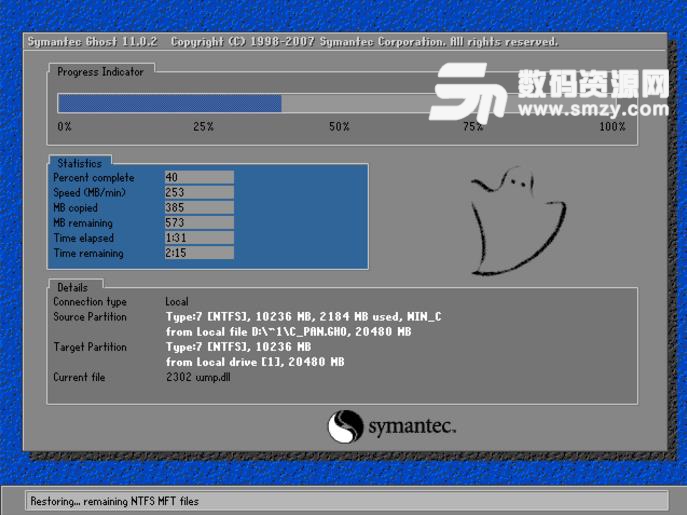Click the Symantec copyright notice in title bar
Image resolution: width=687 pixels, height=515 pixels.
point(365,42)
